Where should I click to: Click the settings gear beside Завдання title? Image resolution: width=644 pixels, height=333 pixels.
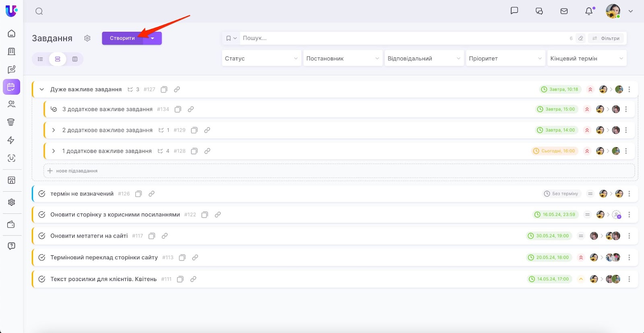(87, 38)
